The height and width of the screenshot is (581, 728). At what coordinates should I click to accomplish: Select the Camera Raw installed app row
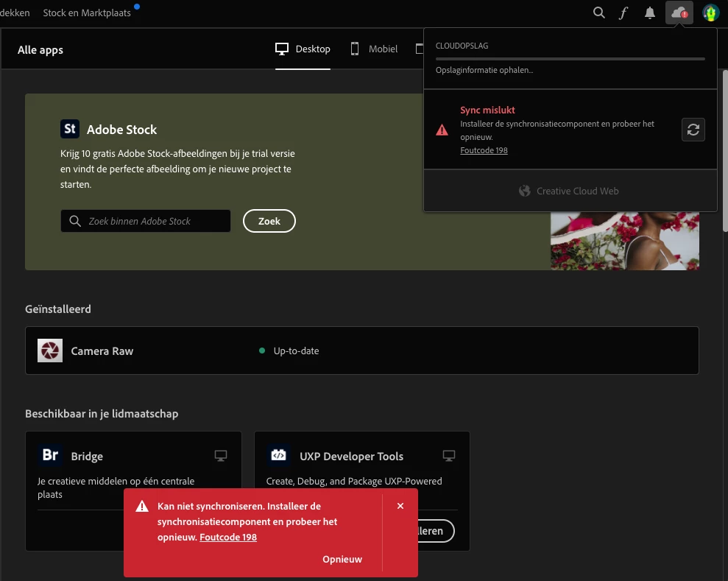tap(362, 351)
